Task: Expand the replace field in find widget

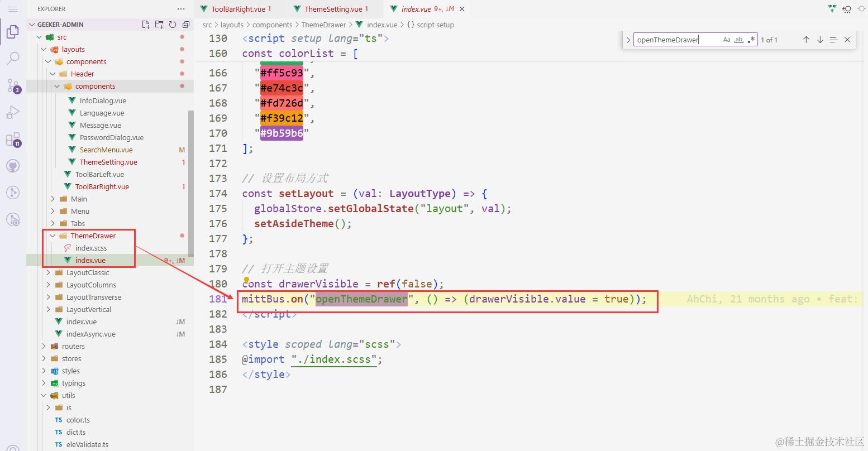Action: (628, 40)
